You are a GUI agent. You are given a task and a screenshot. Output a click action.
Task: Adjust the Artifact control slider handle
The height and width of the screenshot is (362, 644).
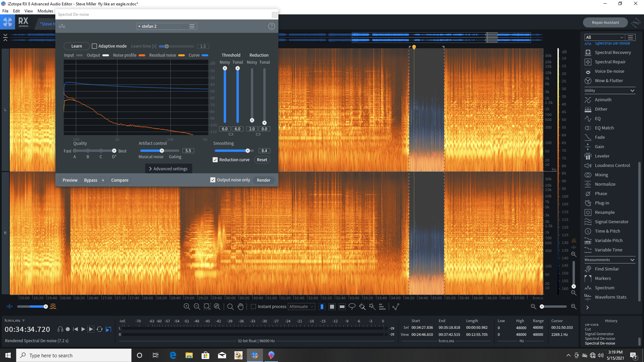pyautogui.click(x=162, y=151)
